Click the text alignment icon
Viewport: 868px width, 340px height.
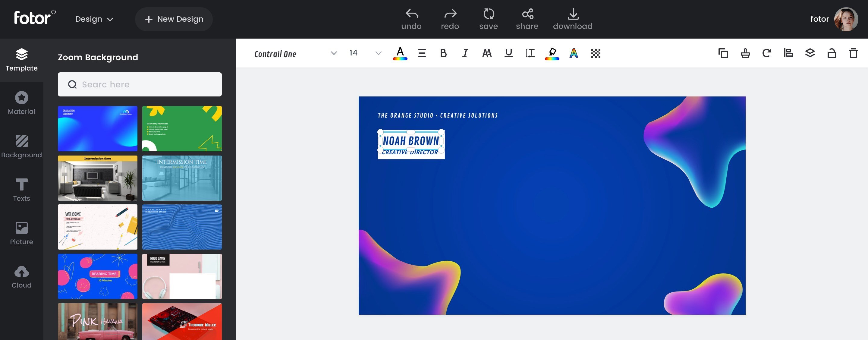421,53
